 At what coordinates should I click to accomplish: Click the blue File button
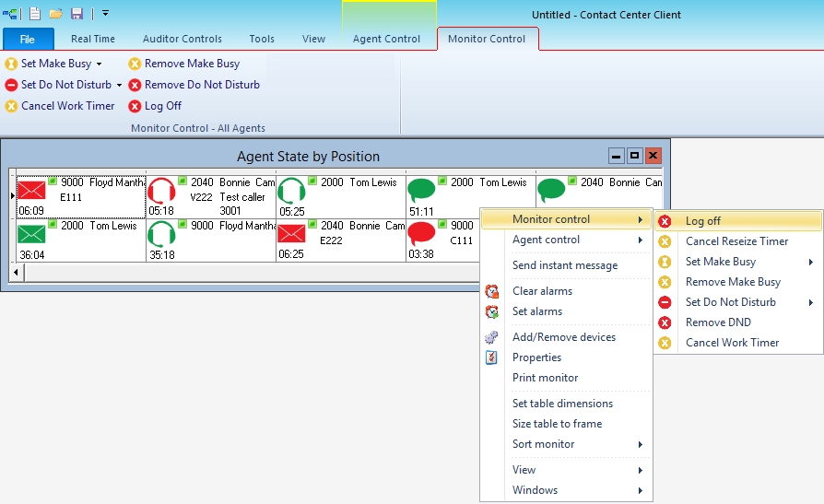[28, 39]
